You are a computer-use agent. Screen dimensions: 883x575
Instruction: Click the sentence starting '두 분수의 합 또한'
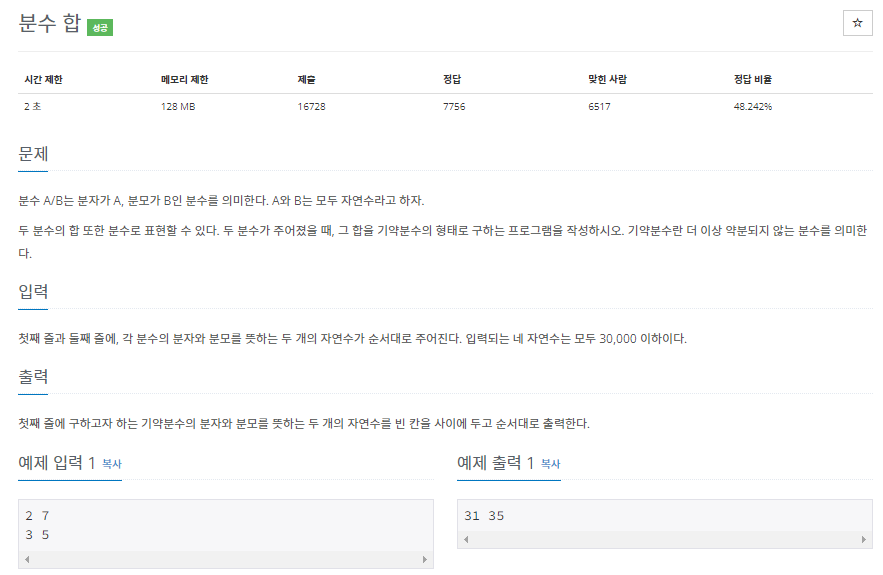pyautogui.click(x=443, y=242)
